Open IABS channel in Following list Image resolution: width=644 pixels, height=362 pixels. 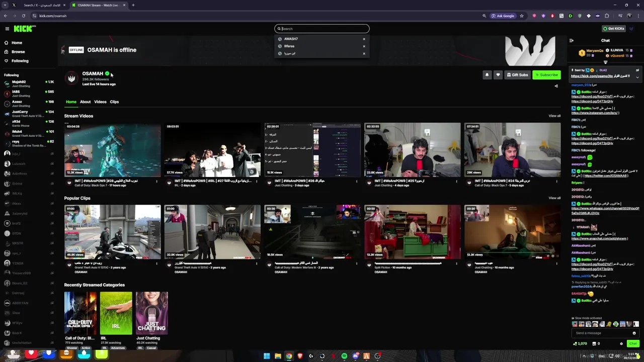point(29,94)
